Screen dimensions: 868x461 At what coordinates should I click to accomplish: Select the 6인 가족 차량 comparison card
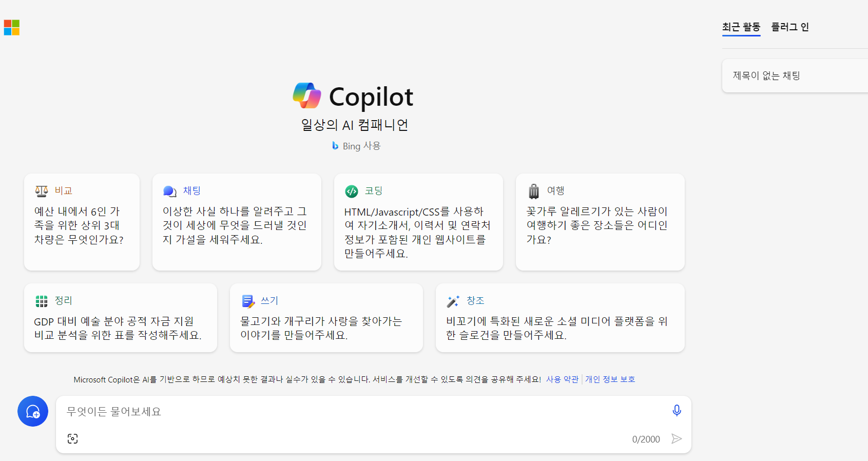pyautogui.click(x=82, y=222)
